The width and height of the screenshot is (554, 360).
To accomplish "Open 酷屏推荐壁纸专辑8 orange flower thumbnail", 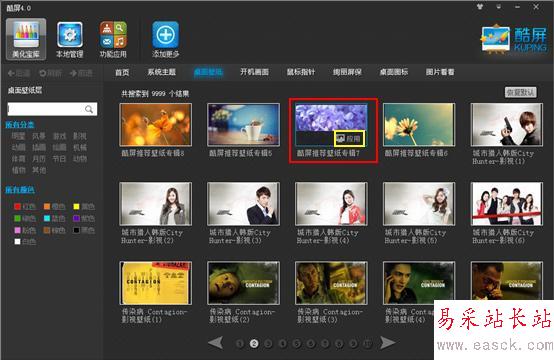I will (x=155, y=124).
